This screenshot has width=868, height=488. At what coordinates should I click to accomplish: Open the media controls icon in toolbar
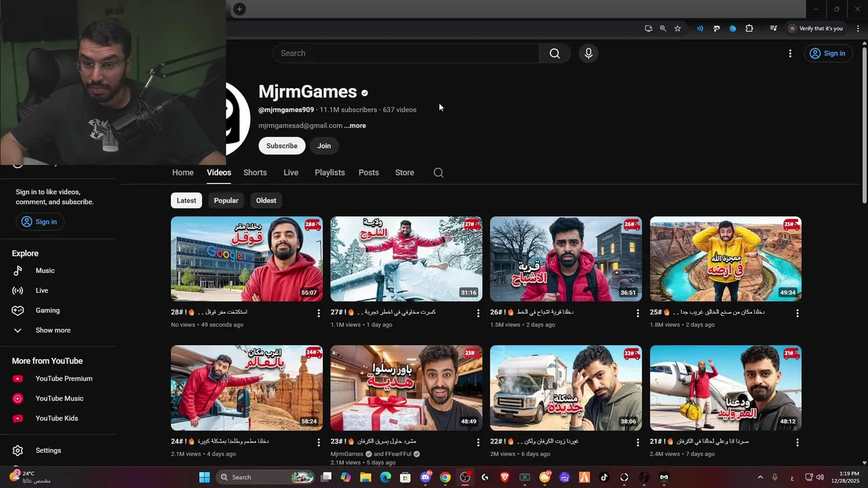(773, 28)
